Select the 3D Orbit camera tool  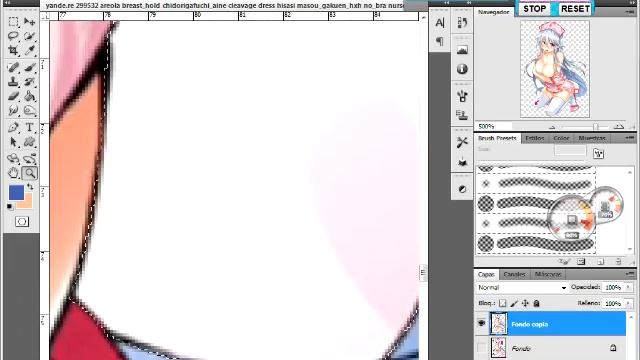pyautogui.click(x=29, y=158)
